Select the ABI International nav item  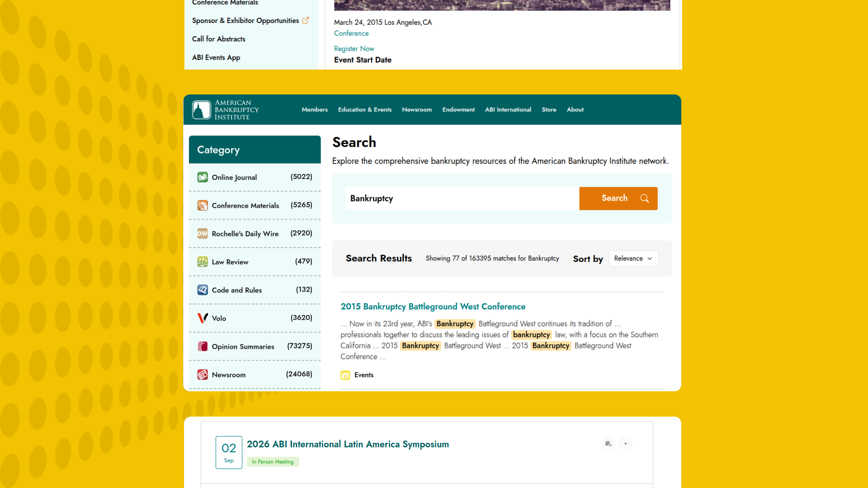[x=508, y=110]
